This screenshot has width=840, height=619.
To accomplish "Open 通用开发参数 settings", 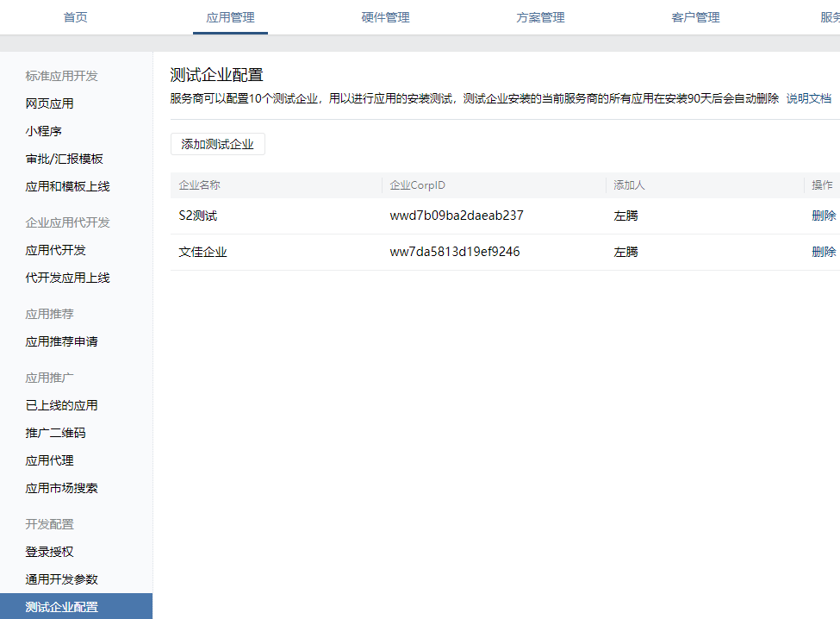I will (62, 579).
